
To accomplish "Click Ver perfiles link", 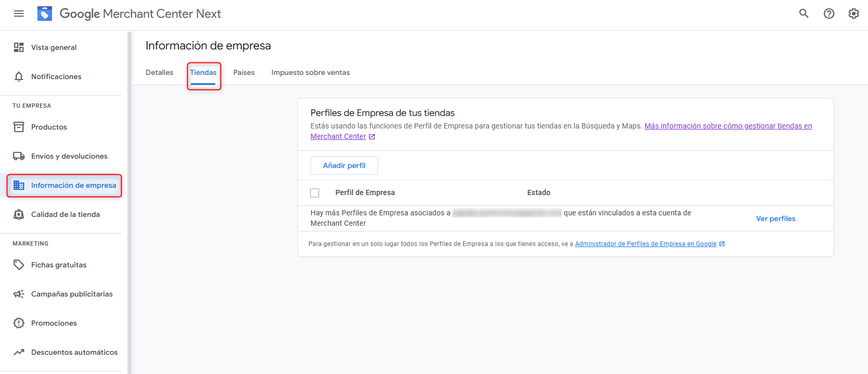I will (775, 218).
